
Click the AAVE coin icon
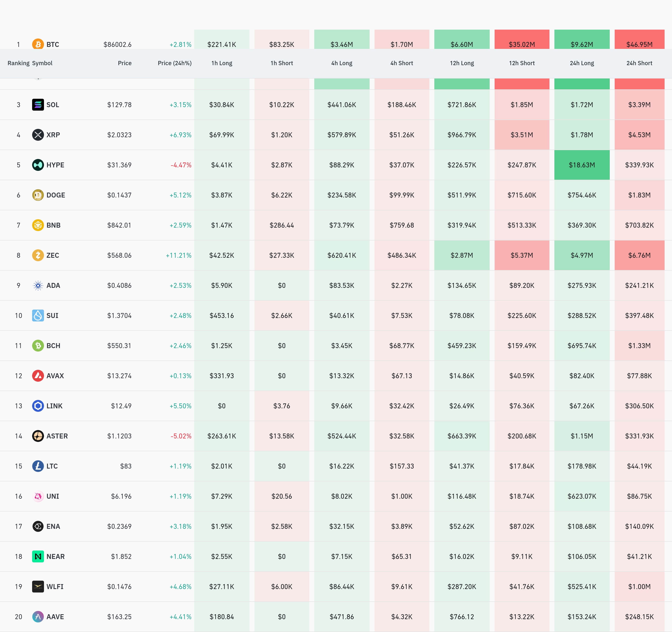38,616
